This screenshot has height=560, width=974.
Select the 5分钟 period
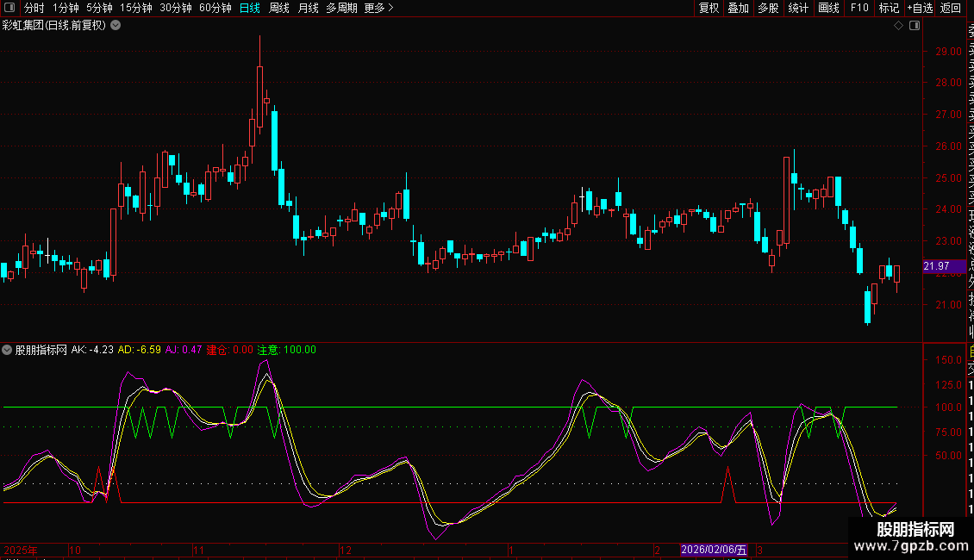pos(99,8)
